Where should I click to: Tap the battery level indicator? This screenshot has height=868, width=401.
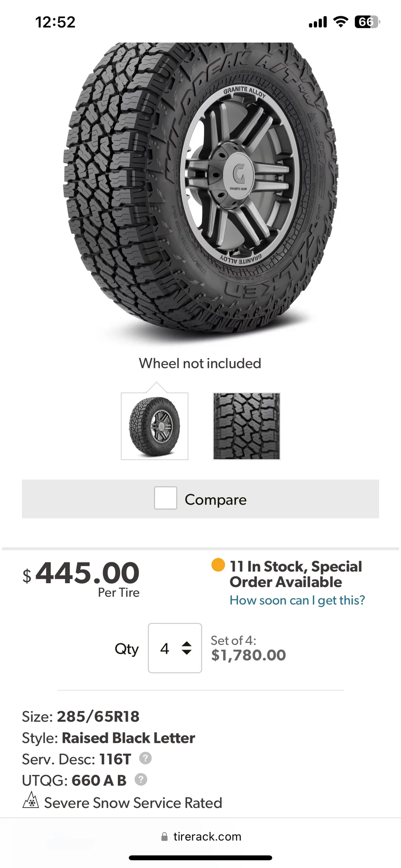point(367,22)
